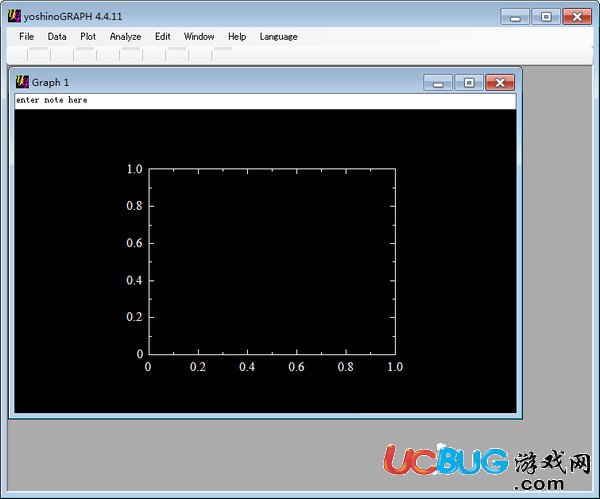The image size is (600, 499).
Task: Click the x-axis label 1.0
Action: pyautogui.click(x=395, y=367)
